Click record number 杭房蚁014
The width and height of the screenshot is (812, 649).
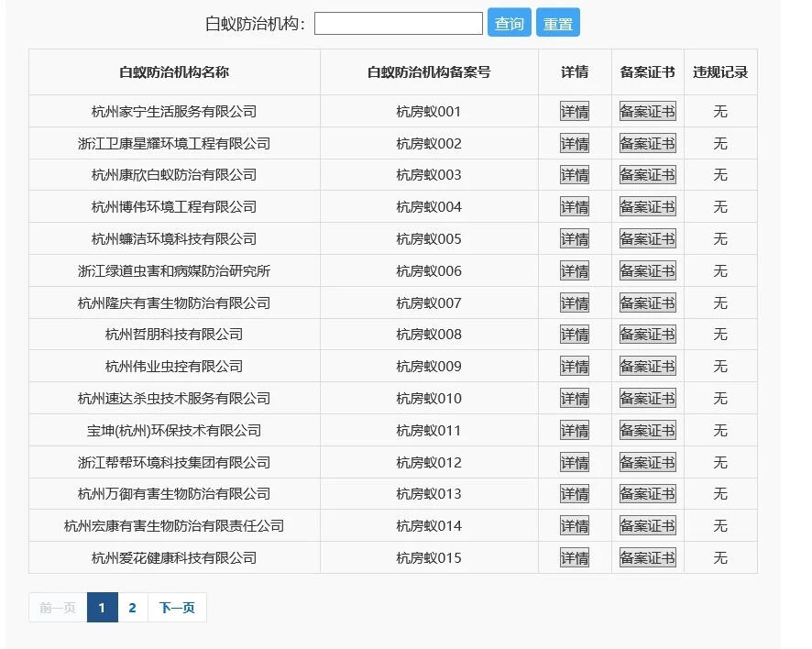pos(429,526)
